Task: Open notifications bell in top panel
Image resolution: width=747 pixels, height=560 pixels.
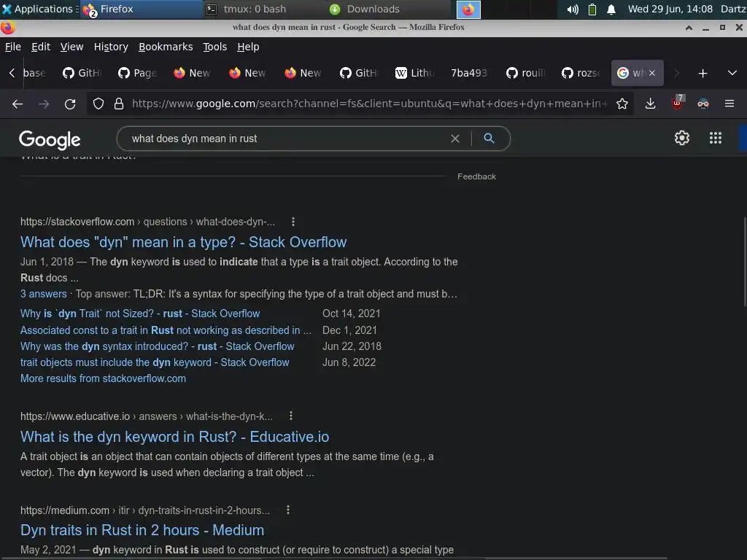Action: [611, 9]
